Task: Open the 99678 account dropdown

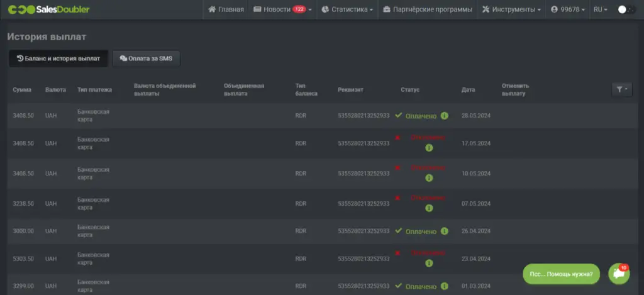Action: point(568,9)
